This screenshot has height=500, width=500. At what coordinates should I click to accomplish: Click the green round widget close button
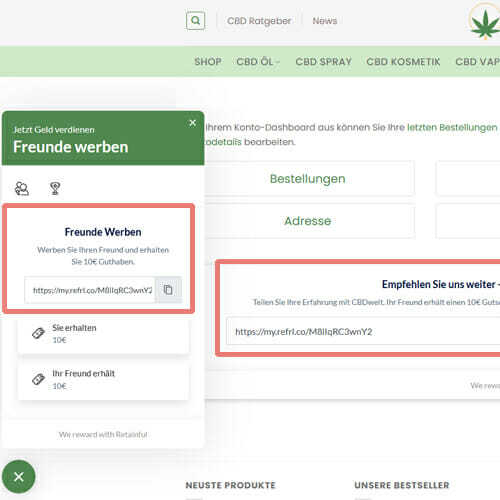click(x=19, y=477)
